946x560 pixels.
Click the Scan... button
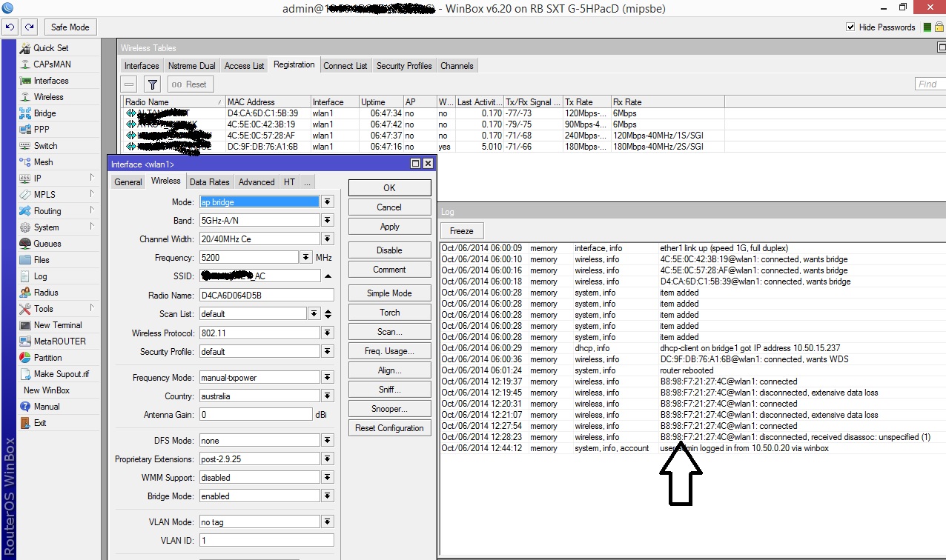coord(389,332)
